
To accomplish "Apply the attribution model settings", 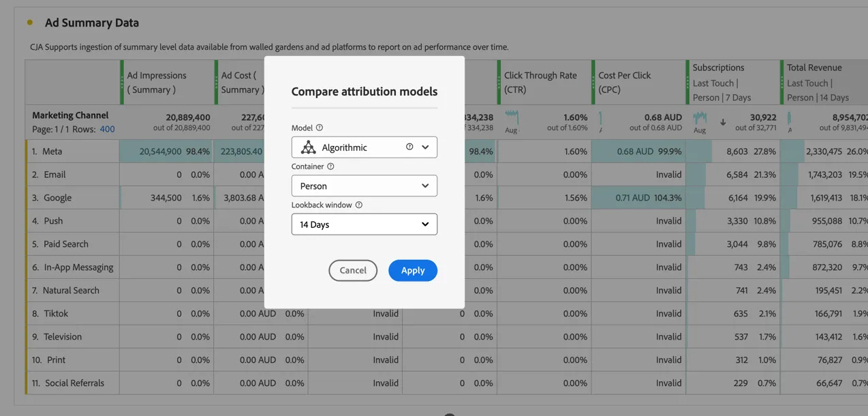I will click(413, 270).
